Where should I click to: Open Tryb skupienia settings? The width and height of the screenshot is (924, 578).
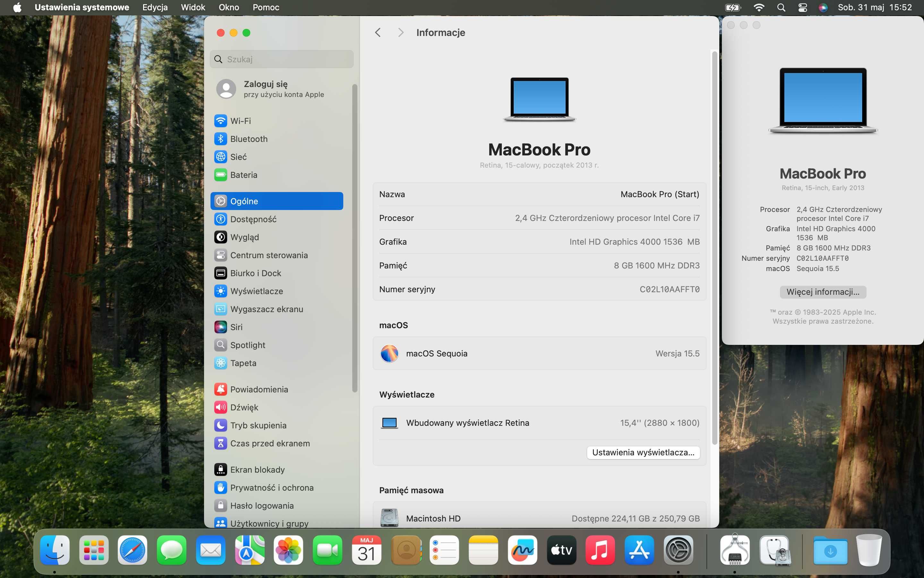[277, 425]
